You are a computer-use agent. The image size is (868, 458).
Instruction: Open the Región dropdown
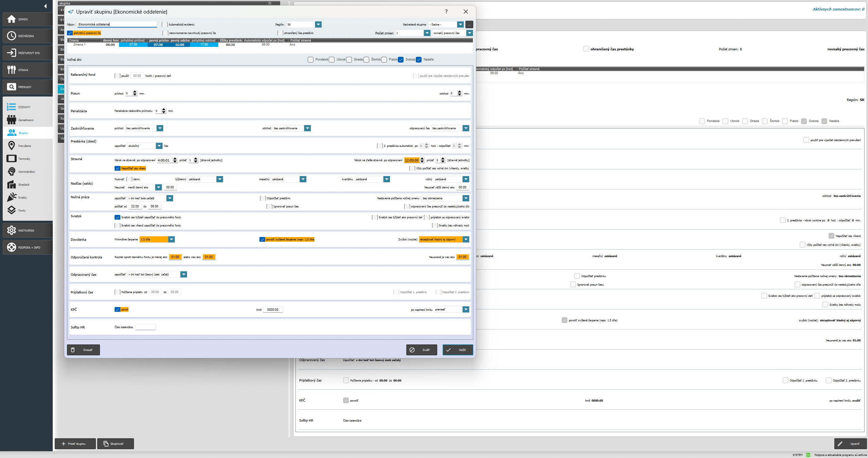pyautogui.click(x=318, y=24)
